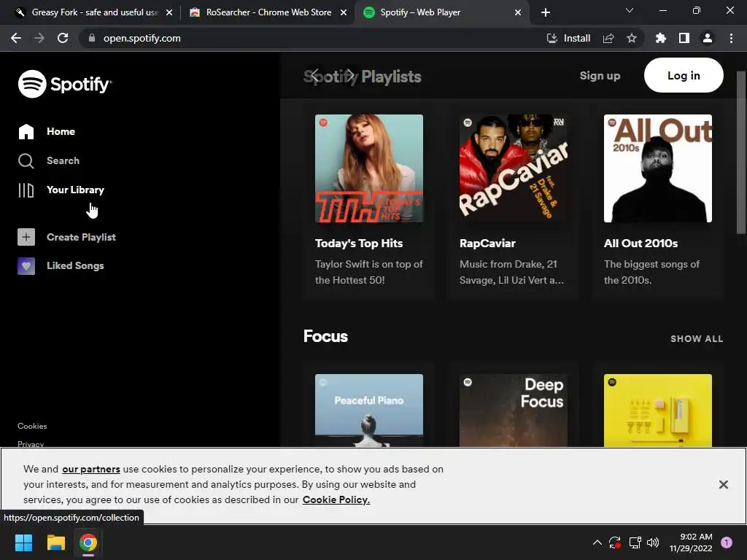Install the Spotify web app

[568, 38]
